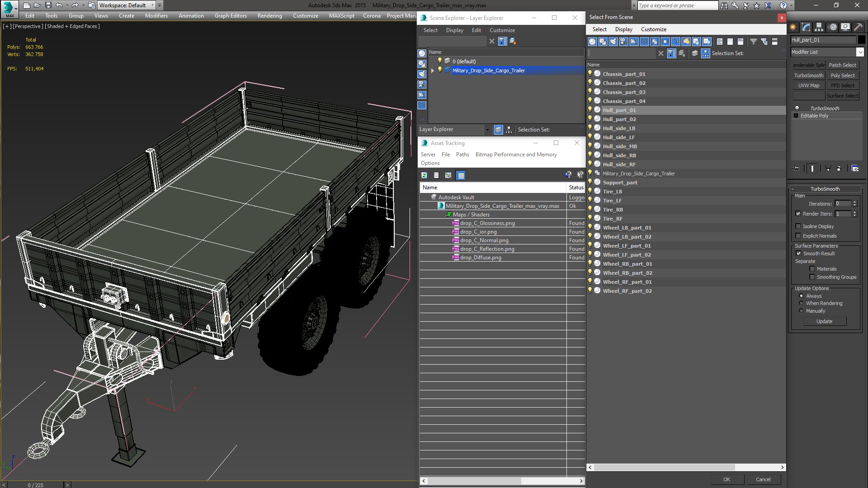Click Pin Stack icon below modifier stack

click(x=797, y=168)
